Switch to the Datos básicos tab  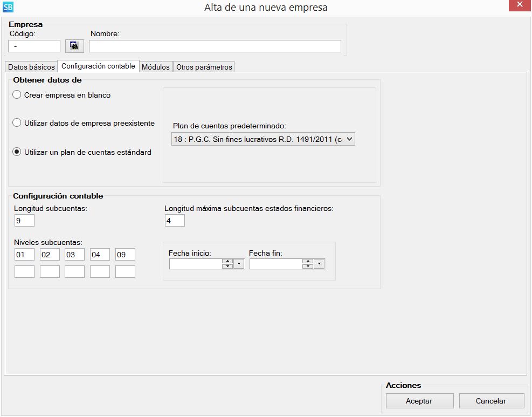[x=31, y=67]
